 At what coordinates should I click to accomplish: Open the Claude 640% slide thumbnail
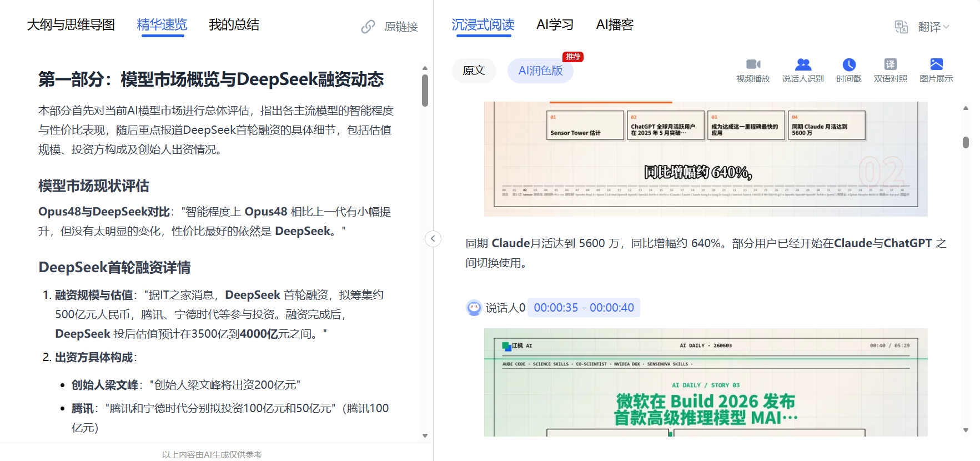pyautogui.click(x=706, y=159)
